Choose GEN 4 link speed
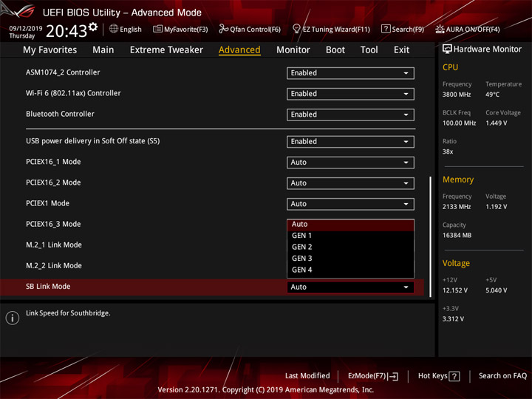The width and height of the screenshot is (532, 399). [350, 270]
